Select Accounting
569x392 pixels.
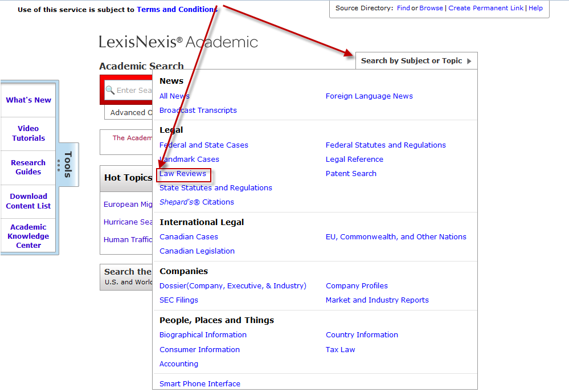point(178,364)
